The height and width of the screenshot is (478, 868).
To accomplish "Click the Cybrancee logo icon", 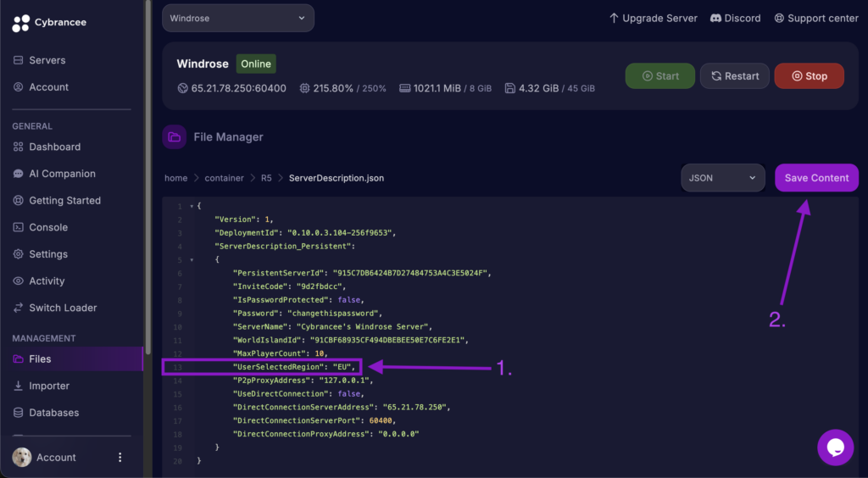I will 21,23.
